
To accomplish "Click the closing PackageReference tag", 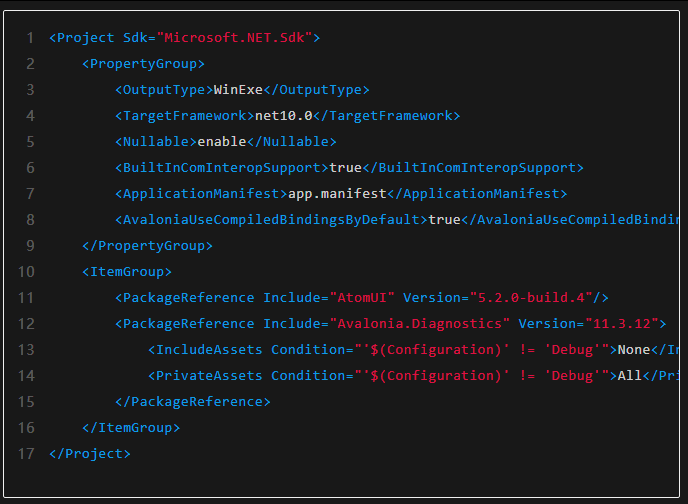I will [192, 402].
